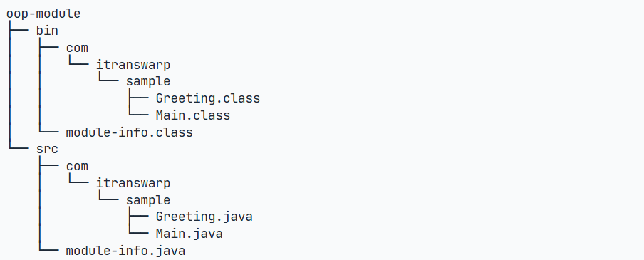
Task: Click branch connector before Greeting.class
Action: tap(138, 98)
